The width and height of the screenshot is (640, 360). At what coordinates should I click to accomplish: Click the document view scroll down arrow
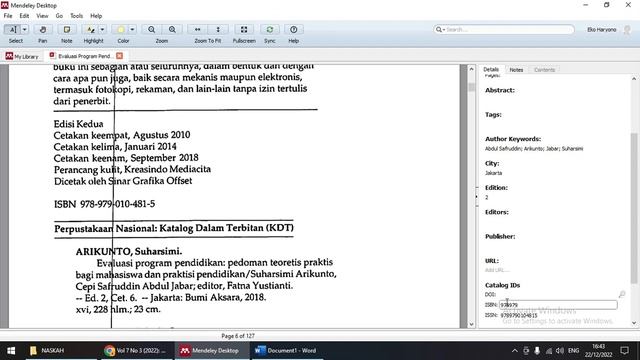[x=471, y=324]
